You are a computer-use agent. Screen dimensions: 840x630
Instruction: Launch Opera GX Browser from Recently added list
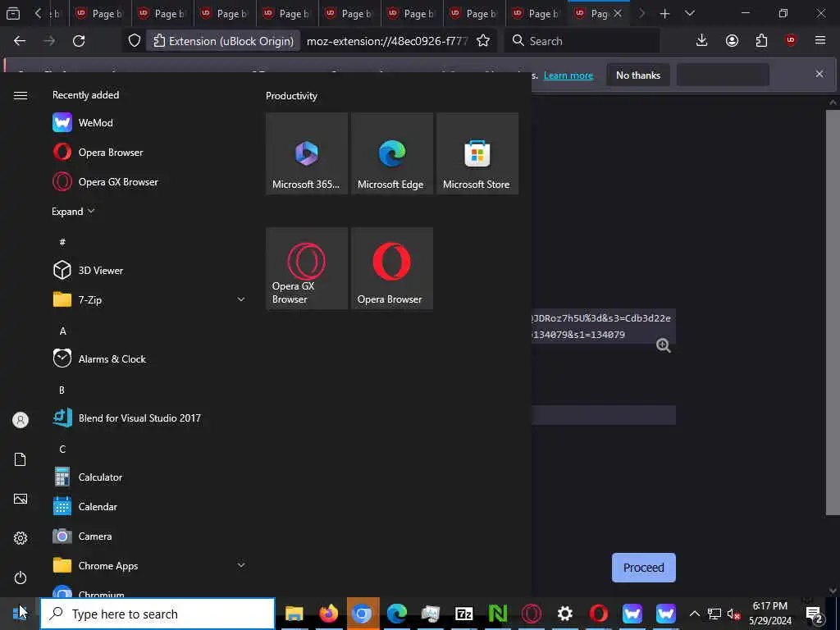(x=106, y=181)
